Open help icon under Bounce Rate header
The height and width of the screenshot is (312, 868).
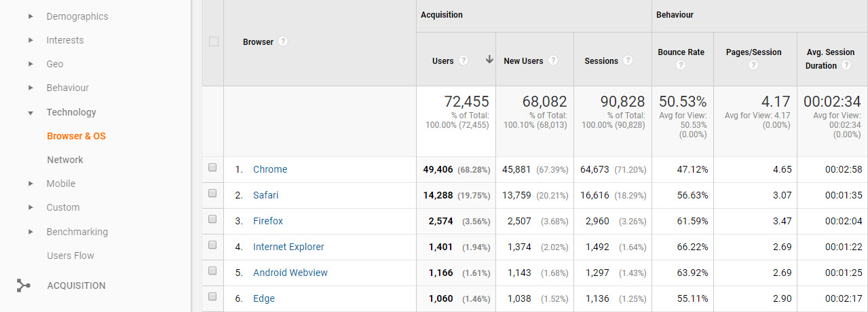click(681, 65)
